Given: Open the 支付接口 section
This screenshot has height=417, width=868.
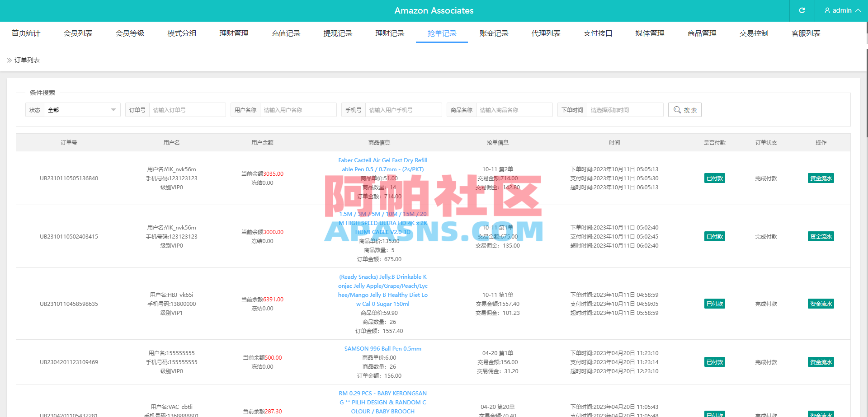Looking at the screenshot, I should [598, 33].
